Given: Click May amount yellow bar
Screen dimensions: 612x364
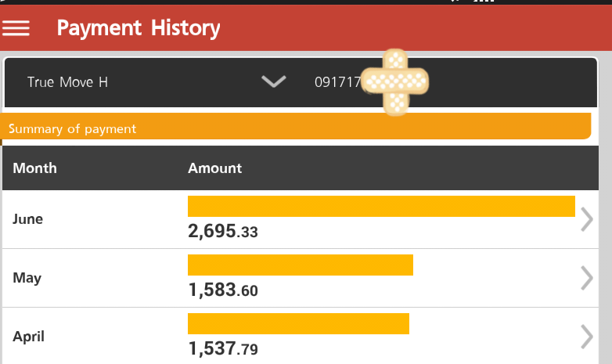Looking at the screenshot, I should (300, 265).
